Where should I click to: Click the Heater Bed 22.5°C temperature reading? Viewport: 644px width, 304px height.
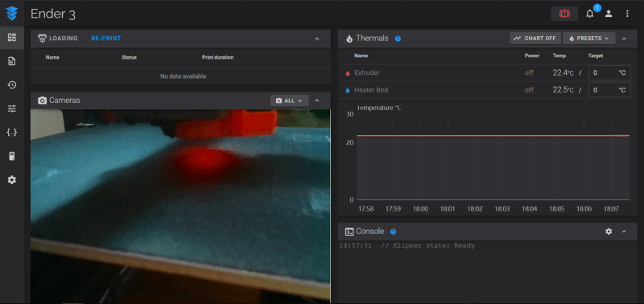click(563, 90)
